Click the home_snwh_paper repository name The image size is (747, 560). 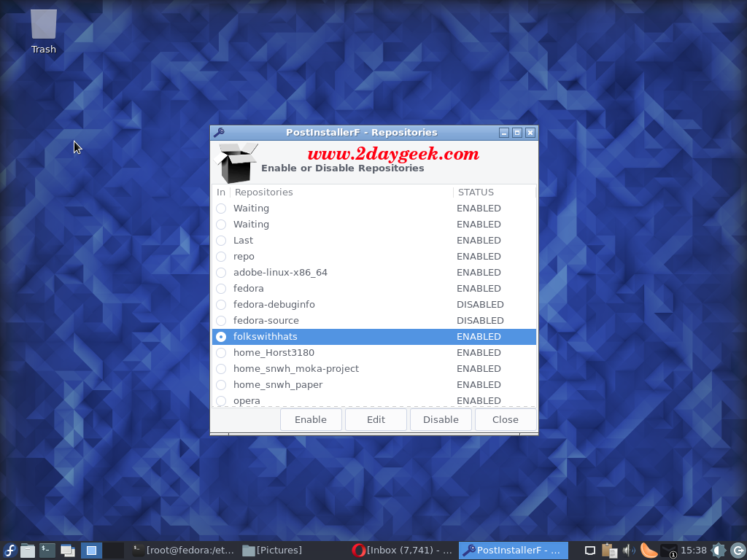278,385
